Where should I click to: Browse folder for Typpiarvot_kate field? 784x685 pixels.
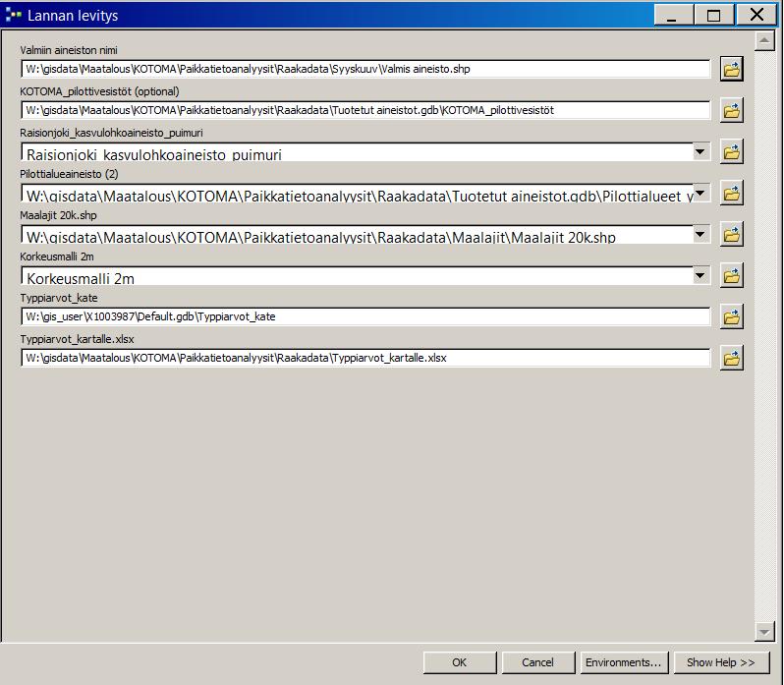coord(732,316)
